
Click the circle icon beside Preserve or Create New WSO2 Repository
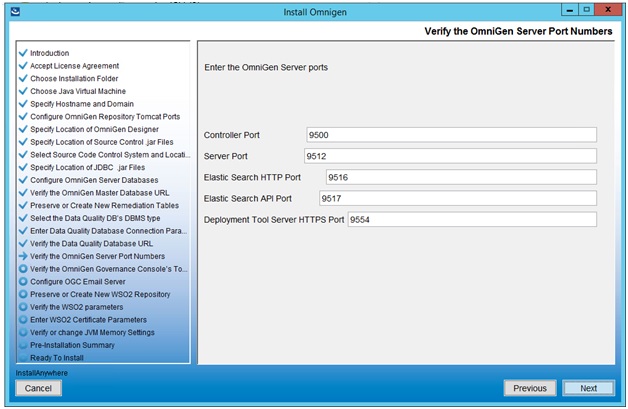[x=23, y=294]
